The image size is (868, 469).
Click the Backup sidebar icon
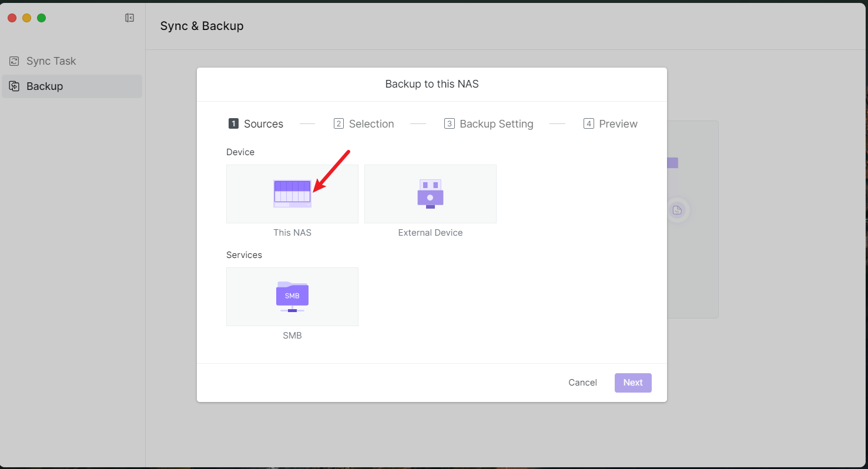point(14,86)
